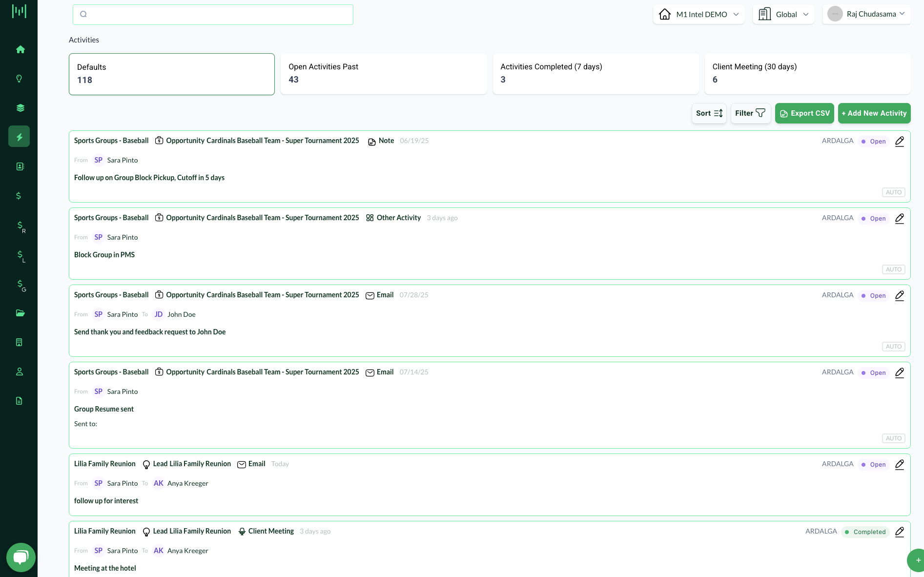Edit the Block Group in PMS activity
This screenshot has width=924, height=577.
point(899,218)
